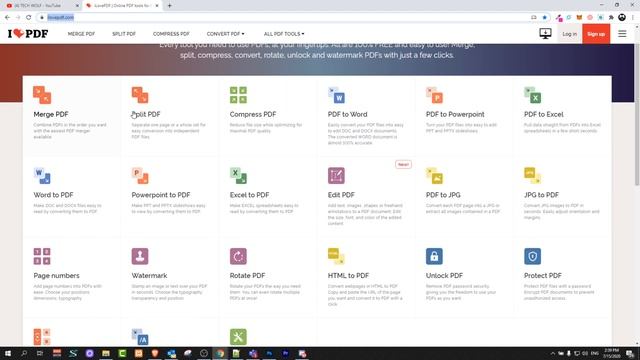Open Compress PDF from top navigation
The image size is (640, 360).
171,34
